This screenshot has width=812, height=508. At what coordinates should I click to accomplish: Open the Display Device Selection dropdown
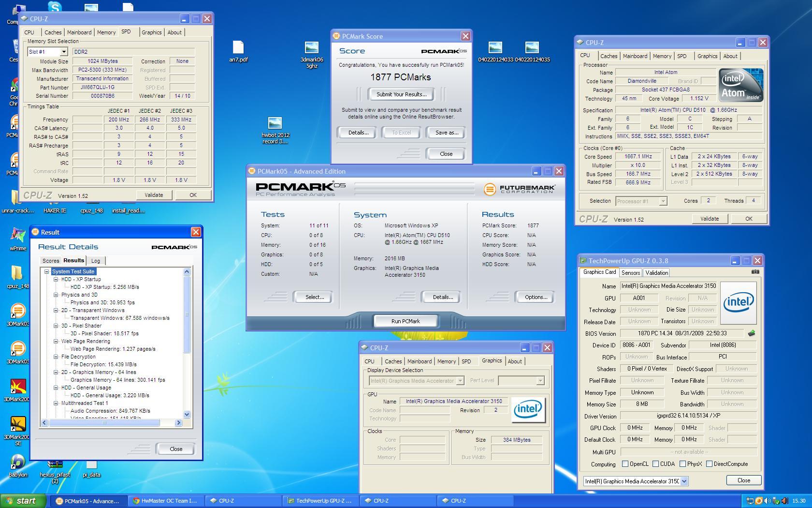tap(460, 381)
